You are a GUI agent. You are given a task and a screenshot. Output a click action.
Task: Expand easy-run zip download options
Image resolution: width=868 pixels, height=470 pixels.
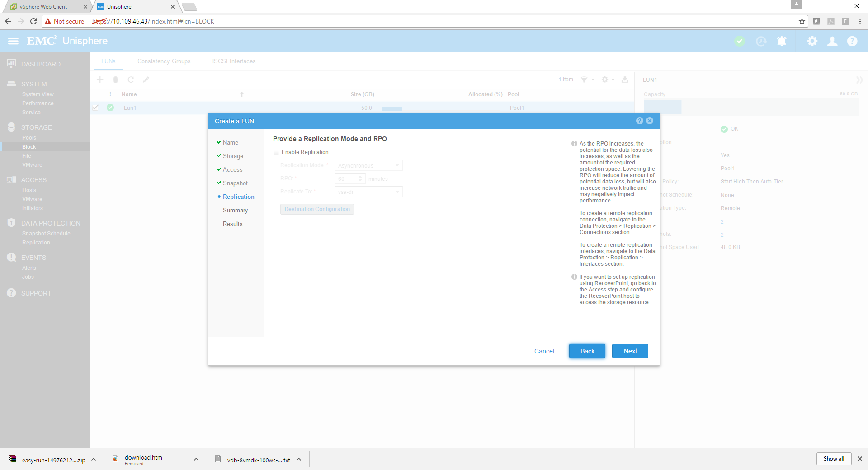[94, 460]
